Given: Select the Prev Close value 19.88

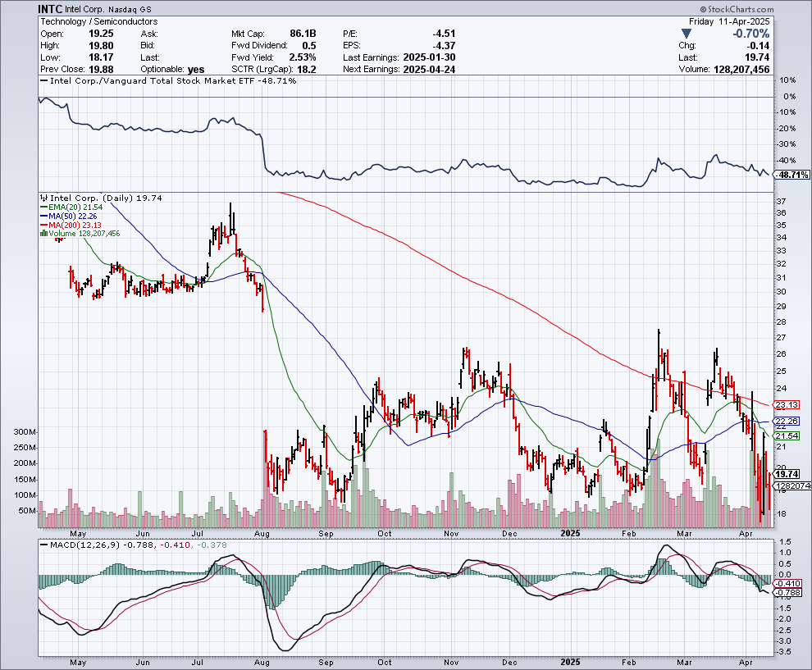Looking at the screenshot, I should (101, 70).
